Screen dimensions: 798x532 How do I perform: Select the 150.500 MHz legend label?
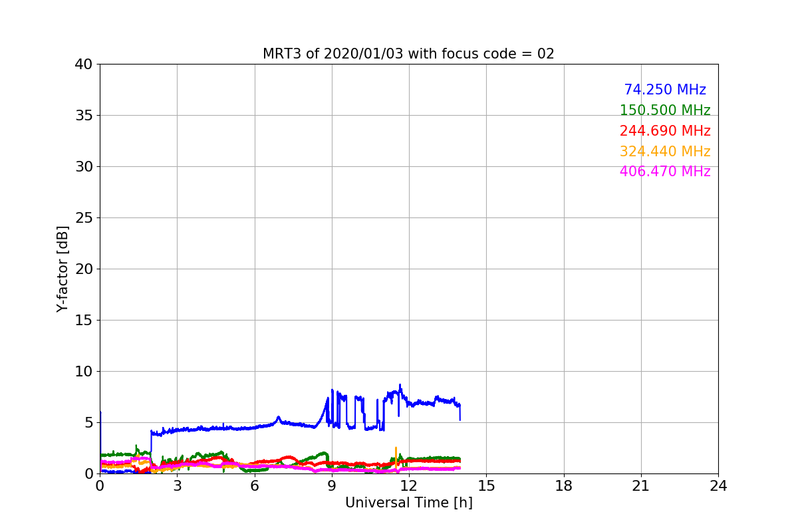click(x=665, y=110)
